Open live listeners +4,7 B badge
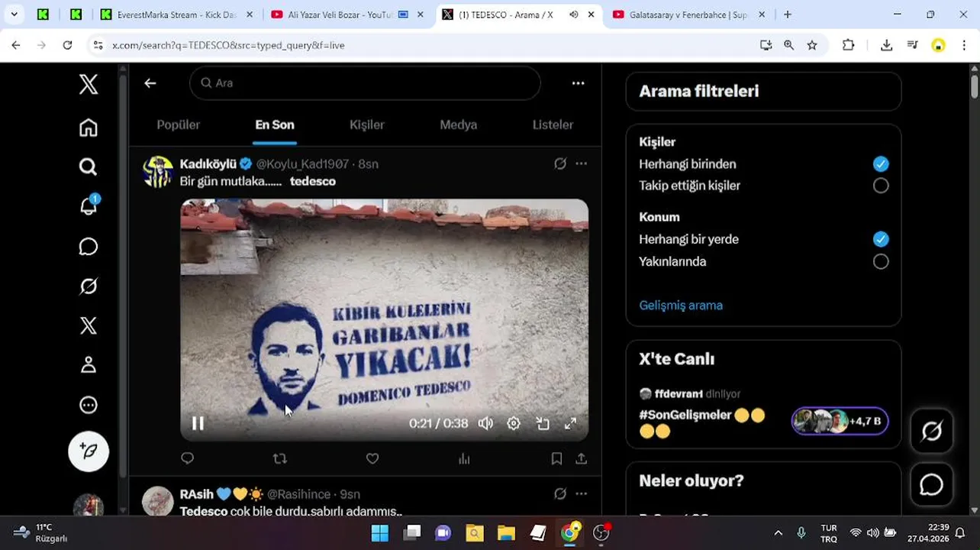This screenshot has height=550, width=980. pos(840,421)
